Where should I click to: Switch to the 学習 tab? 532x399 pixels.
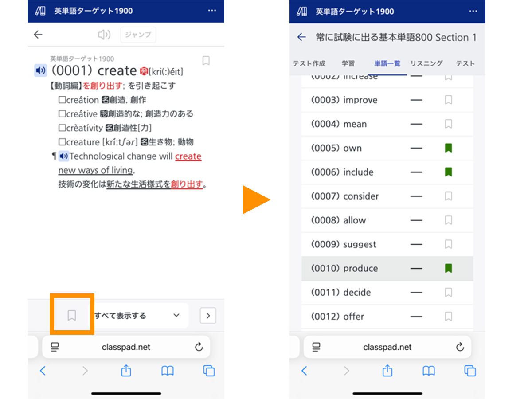(x=348, y=63)
